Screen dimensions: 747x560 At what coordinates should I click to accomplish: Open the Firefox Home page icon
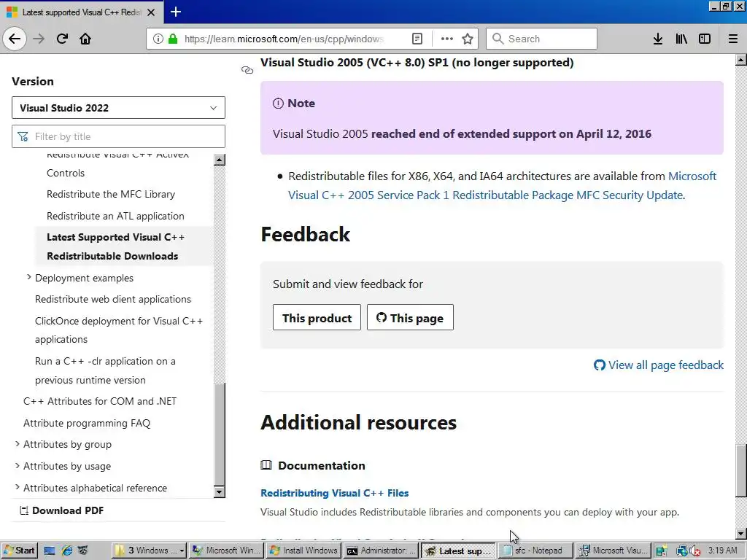pyautogui.click(x=85, y=39)
